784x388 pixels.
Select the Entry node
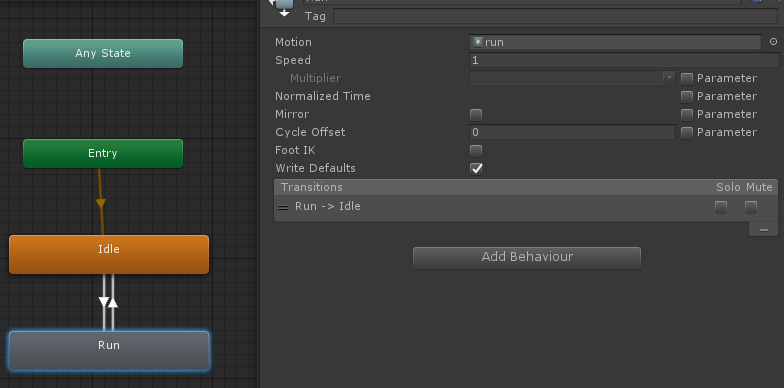tap(103, 154)
